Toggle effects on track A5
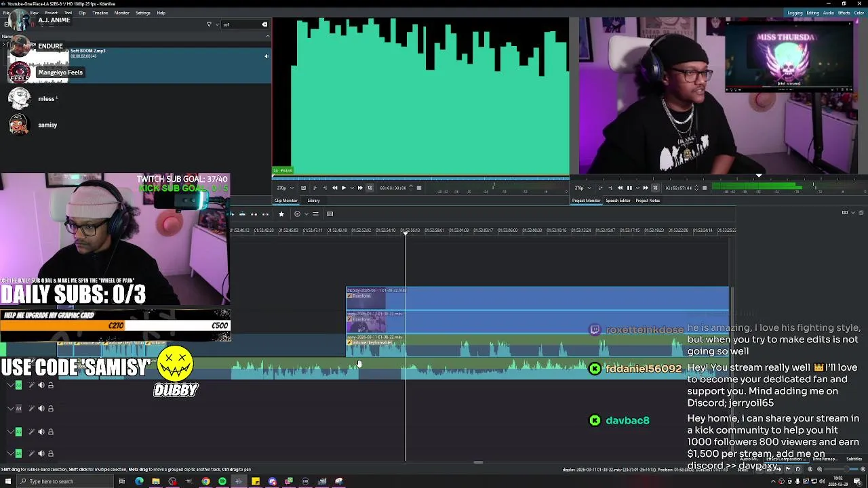868x488 pixels. pyautogui.click(x=31, y=431)
